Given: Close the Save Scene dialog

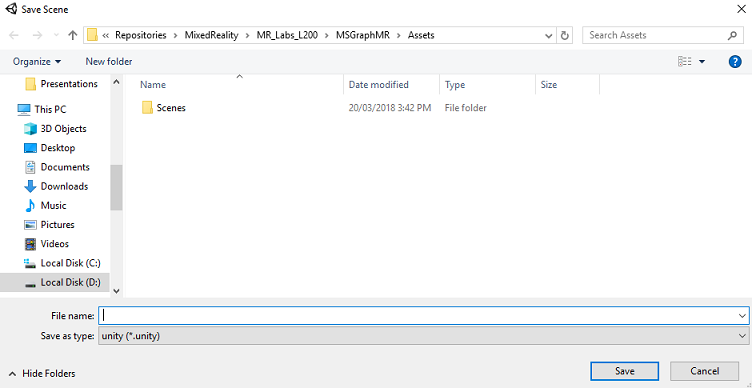Looking at the screenshot, I should (x=740, y=9).
